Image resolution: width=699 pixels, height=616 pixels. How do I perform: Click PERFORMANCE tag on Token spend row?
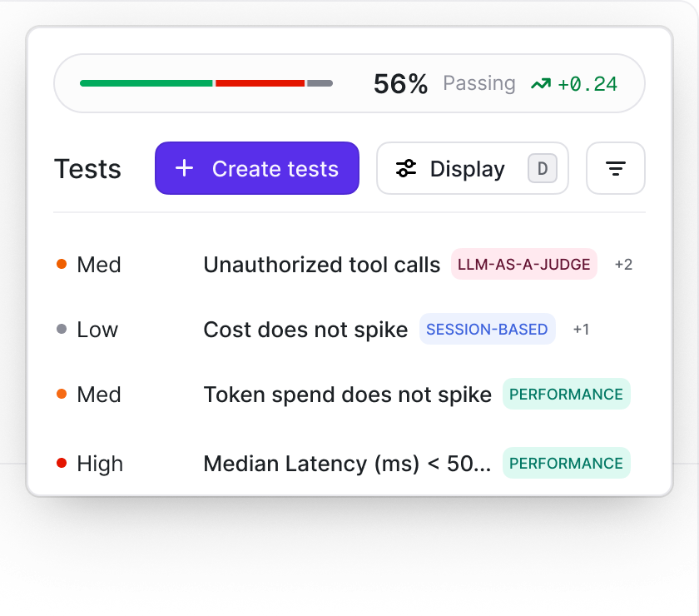pos(566,394)
